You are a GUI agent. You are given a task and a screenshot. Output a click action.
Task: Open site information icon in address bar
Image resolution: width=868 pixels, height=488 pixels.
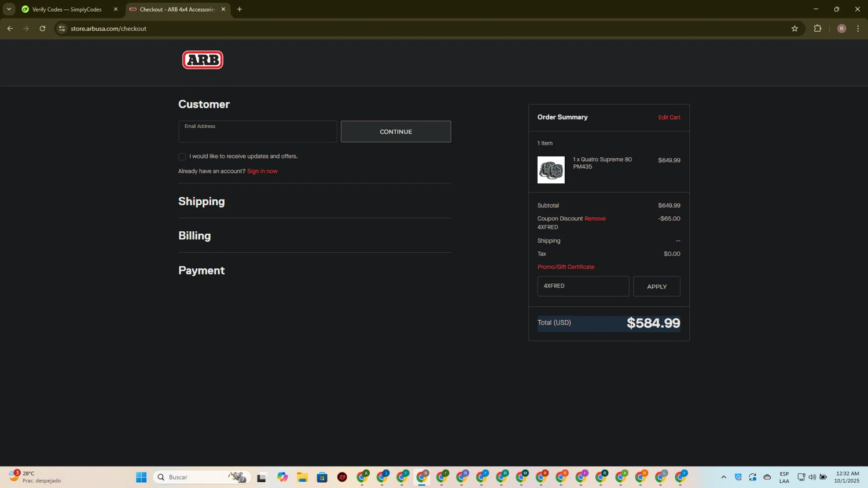62,28
